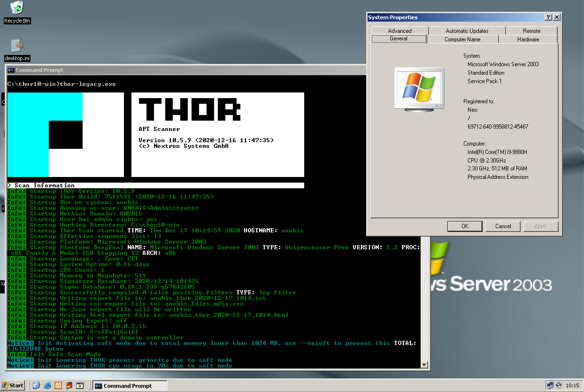
Task: Switch to the Advanced tab
Action: tap(400, 31)
